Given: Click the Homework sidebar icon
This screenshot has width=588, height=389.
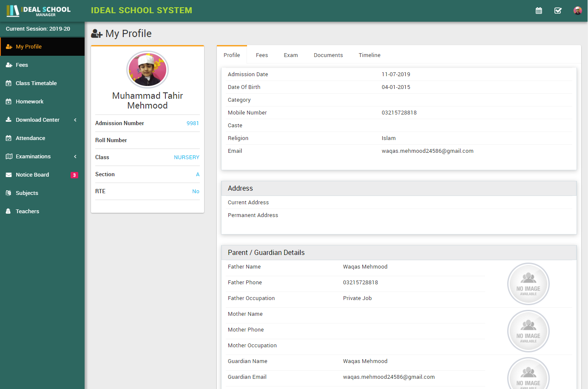Looking at the screenshot, I should click(x=9, y=102).
